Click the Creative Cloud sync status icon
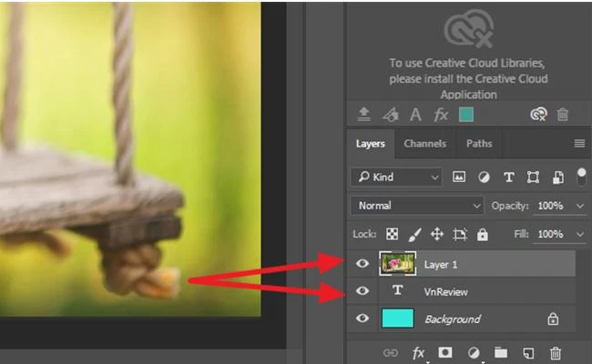Screen dimensions: 592x364 [538, 115]
